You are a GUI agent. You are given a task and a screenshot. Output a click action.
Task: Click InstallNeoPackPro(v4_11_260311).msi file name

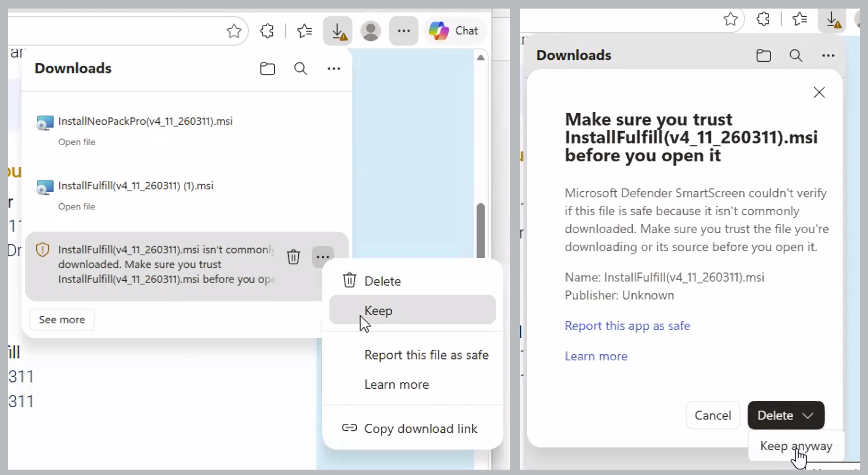coord(146,121)
